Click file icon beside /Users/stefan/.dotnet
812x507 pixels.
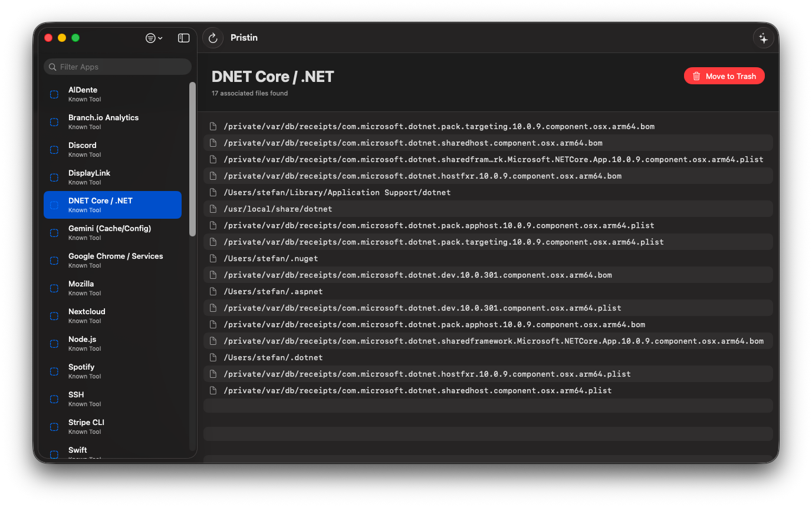click(213, 357)
